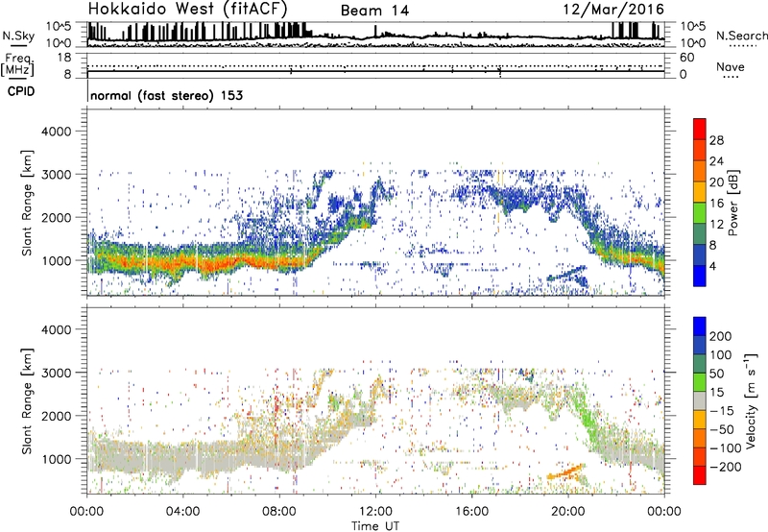The width and height of the screenshot is (768, 532).
Task: Click the light green segment of Power colorbar
Action: tap(700, 212)
